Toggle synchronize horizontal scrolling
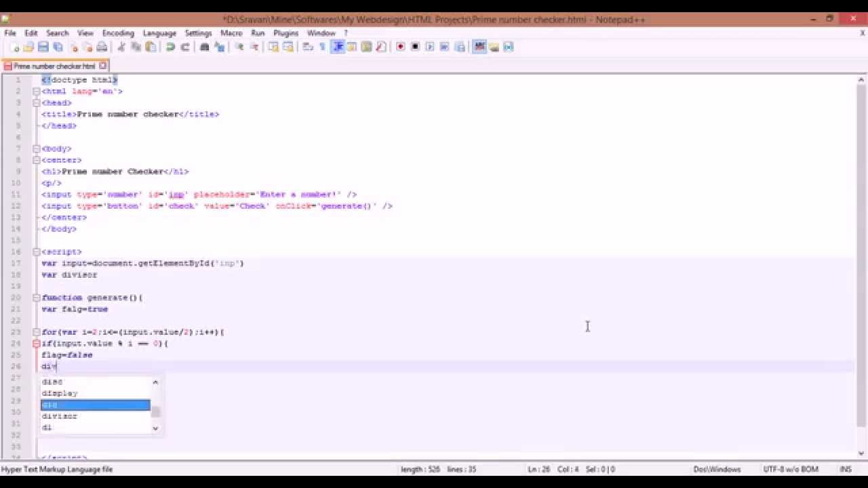Image resolution: width=868 pixels, height=488 pixels. [x=288, y=47]
